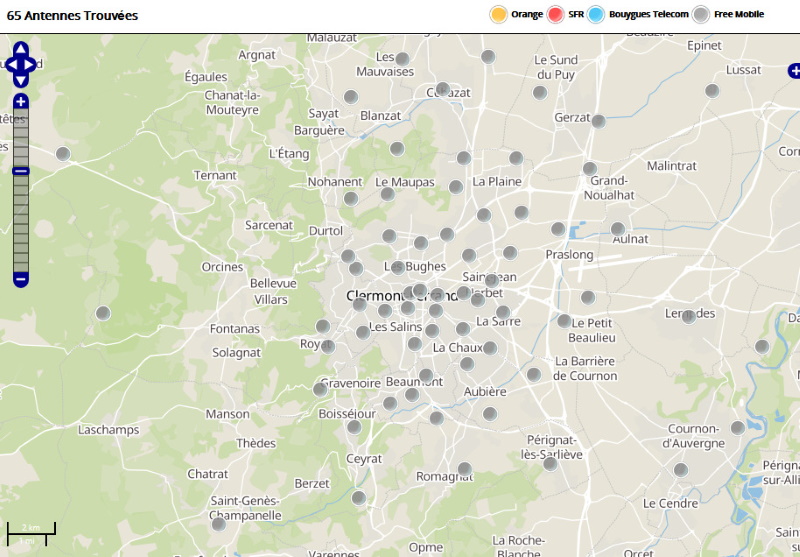Pan the map up with the arrow
Image resolution: width=800 pixels, height=557 pixels.
click(21, 48)
